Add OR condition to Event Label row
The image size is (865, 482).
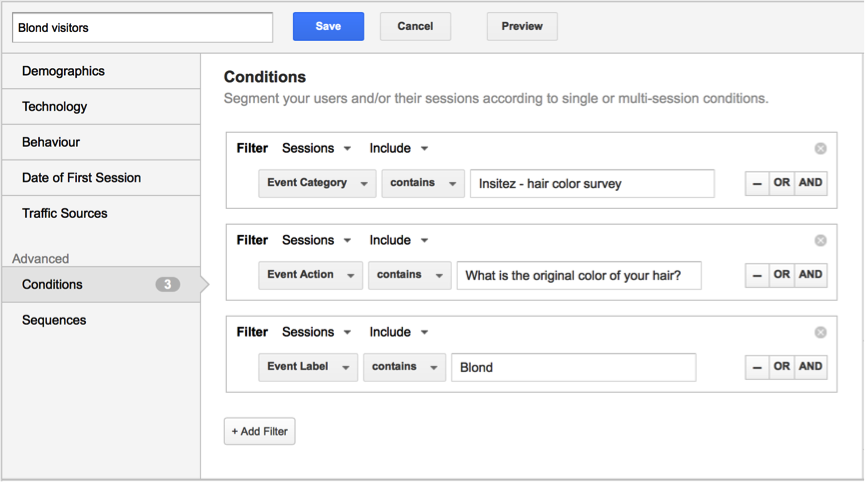(781, 367)
